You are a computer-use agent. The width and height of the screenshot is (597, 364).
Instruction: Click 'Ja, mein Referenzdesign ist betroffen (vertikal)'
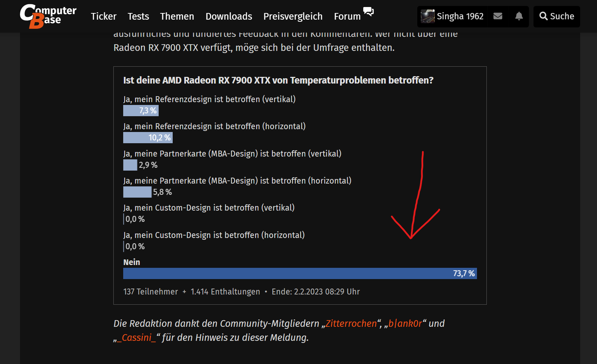coord(210,99)
